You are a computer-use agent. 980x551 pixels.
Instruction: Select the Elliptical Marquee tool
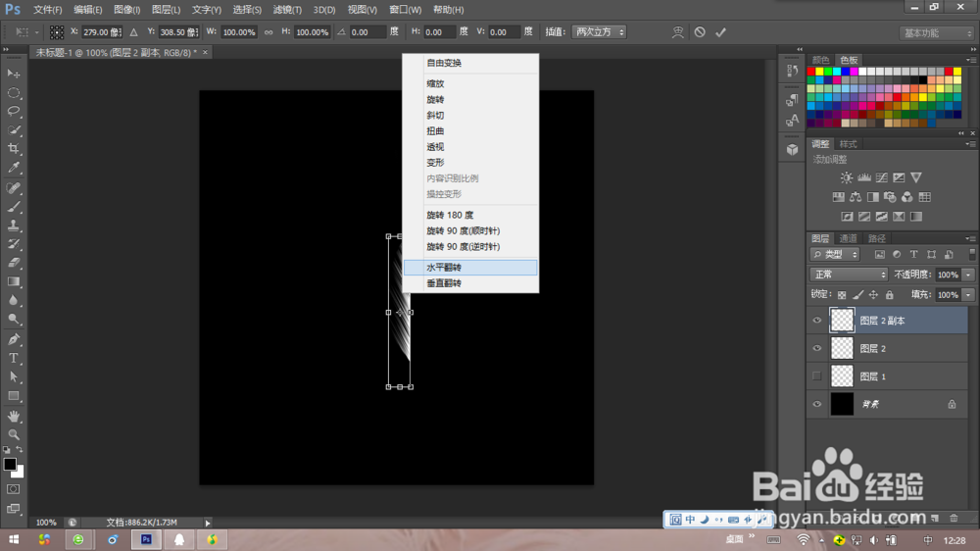[x=13, y=92]
